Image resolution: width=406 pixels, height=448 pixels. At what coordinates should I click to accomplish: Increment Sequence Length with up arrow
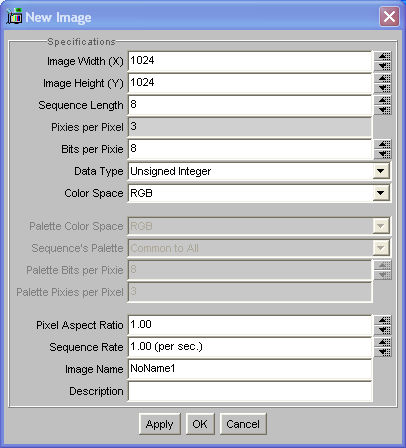[382, 100]
